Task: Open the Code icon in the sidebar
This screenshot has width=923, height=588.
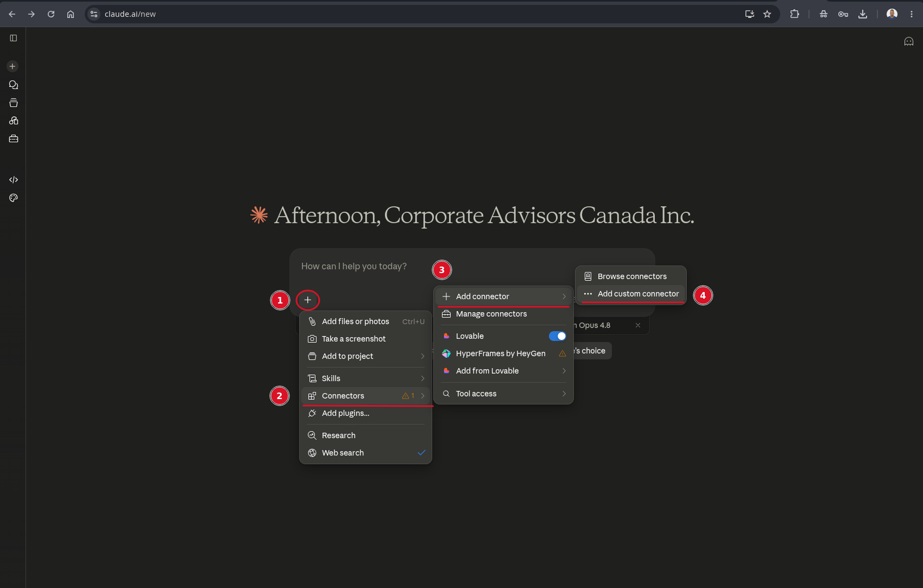Action: point(14,180)
